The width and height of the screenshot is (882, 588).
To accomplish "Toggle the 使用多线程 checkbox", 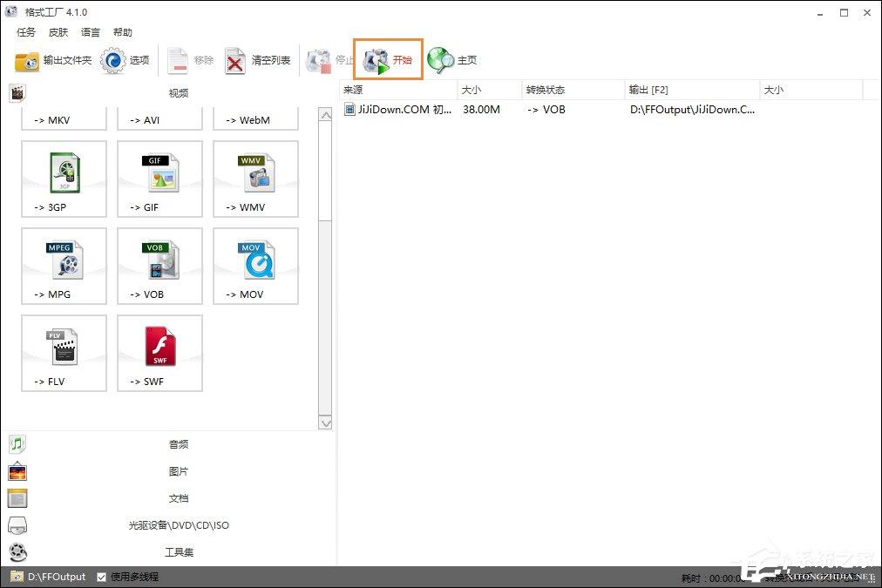I will point(102,577).
